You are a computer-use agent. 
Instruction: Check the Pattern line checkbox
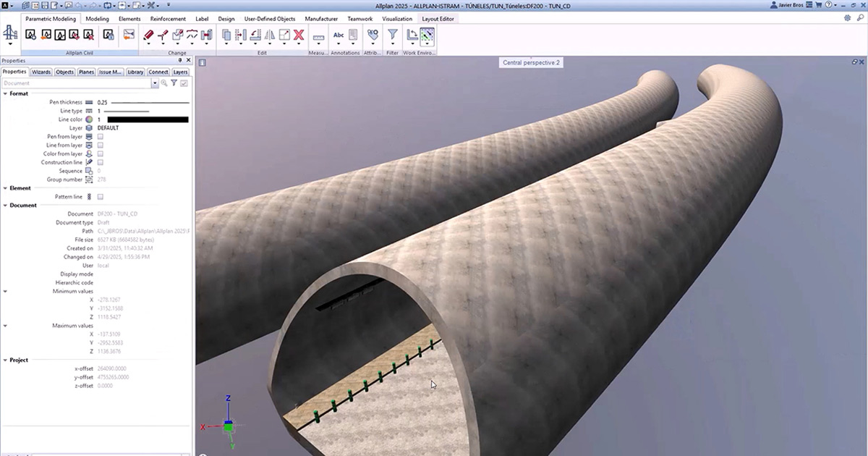click(101, 197)
